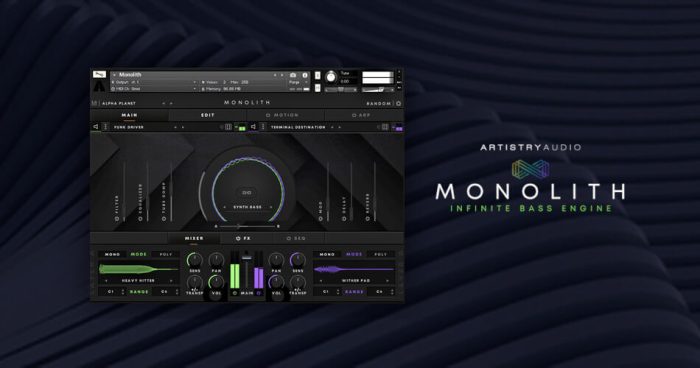Adjust the left layer TRANSP knob
This screenshot has width=700, height=368.
click(x=194, y=282)
